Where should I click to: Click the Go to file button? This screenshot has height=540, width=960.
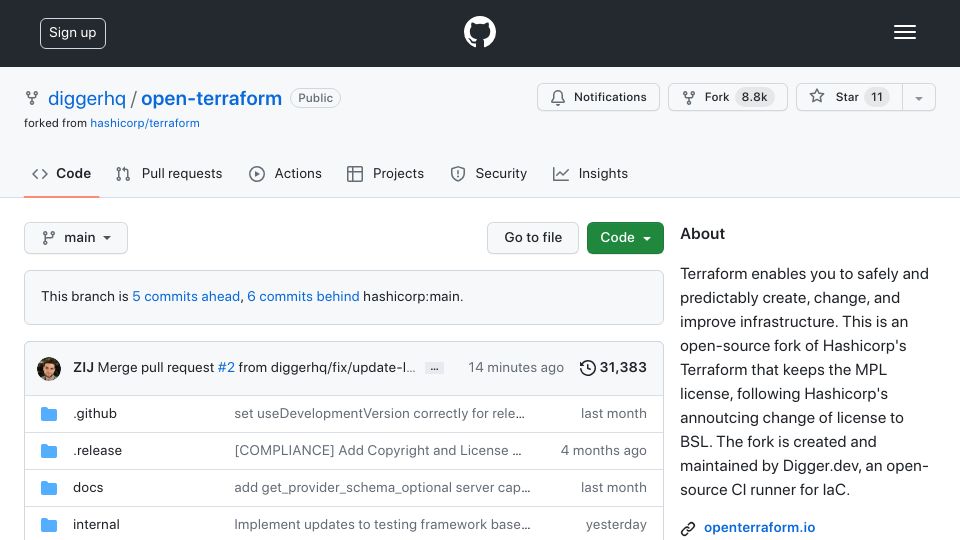[533, 238]
